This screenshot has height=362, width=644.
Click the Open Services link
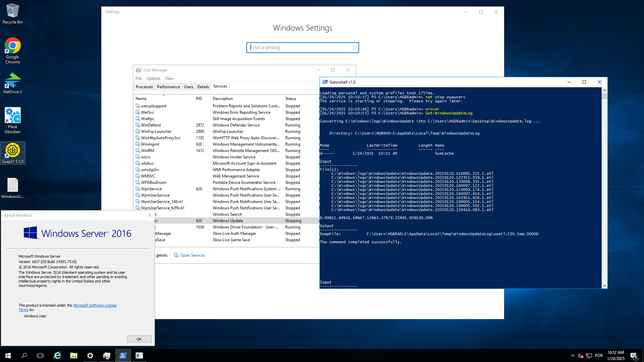coord(193,255)
